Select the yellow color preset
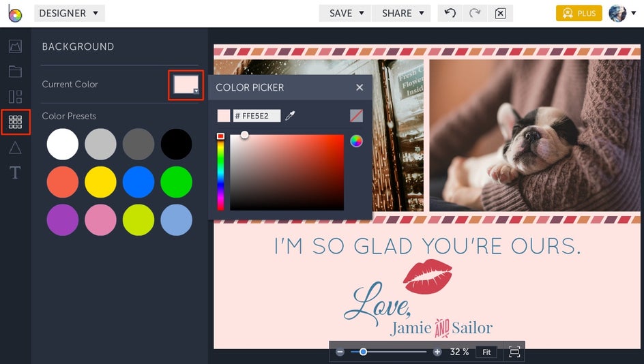This screenshot has height=364, width=644. click(101, 182)
